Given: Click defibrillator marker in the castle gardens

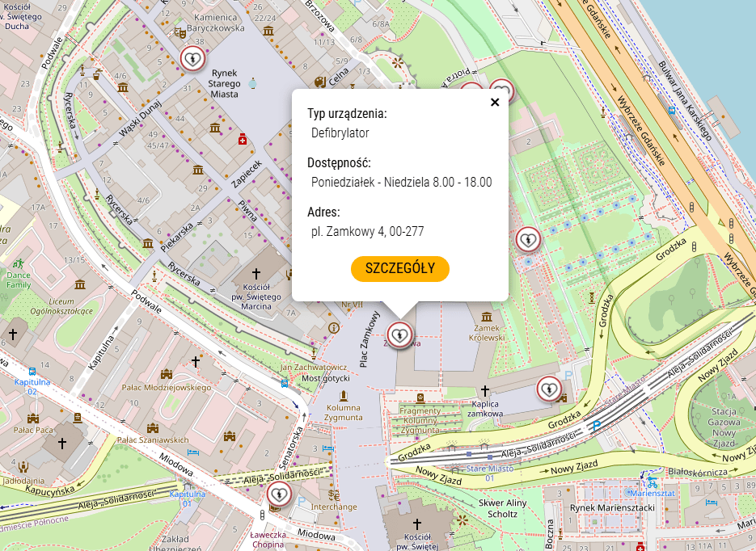Looking at the screenshot, I should click(528, 239).
